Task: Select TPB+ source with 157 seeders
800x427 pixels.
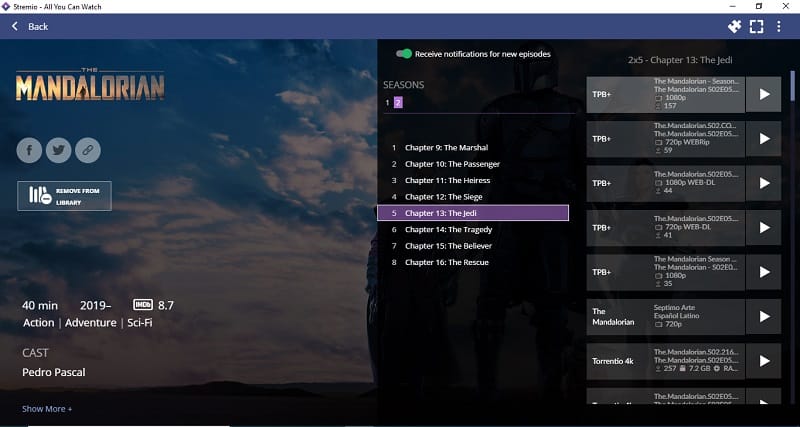Action: (665, 94)
